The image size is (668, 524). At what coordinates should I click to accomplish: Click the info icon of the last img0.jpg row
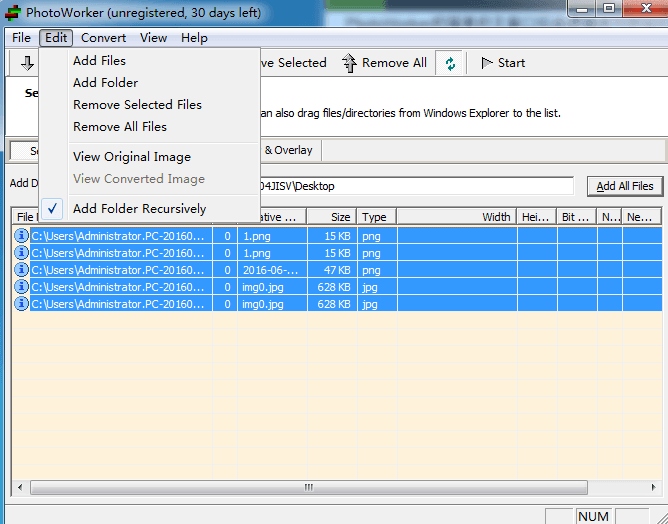[x=22, y=303]
